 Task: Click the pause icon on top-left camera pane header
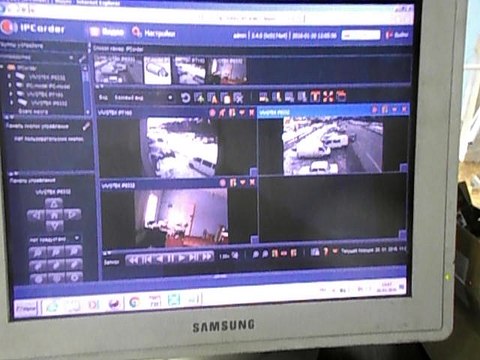point(232,112)
